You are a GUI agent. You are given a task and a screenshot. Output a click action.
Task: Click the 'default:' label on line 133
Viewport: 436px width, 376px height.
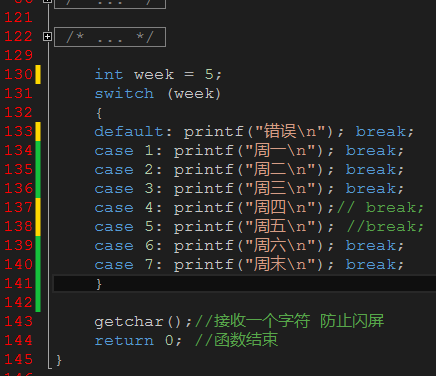[133, 132]
